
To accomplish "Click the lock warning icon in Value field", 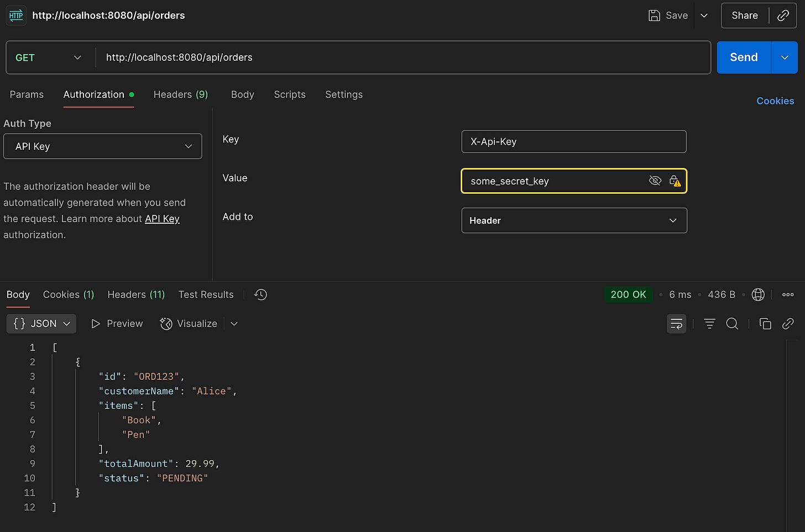I will tap(675, 181).
